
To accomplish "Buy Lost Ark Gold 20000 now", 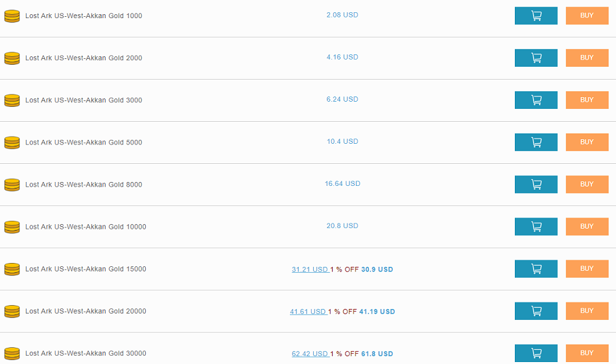I will point(587,311).
